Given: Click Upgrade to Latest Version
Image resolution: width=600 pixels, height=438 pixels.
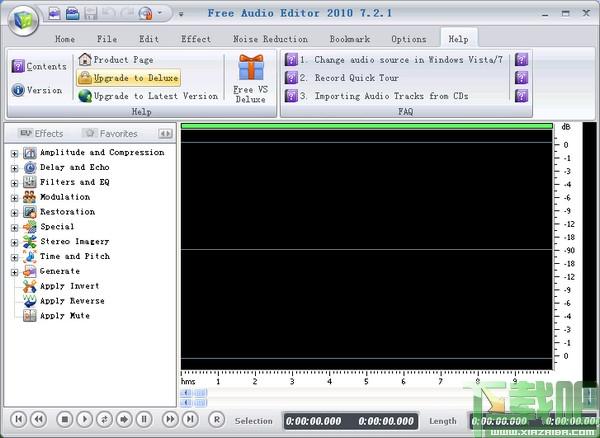Looking at the screenshot, I should pyautogui.click(x=148, y=96).
